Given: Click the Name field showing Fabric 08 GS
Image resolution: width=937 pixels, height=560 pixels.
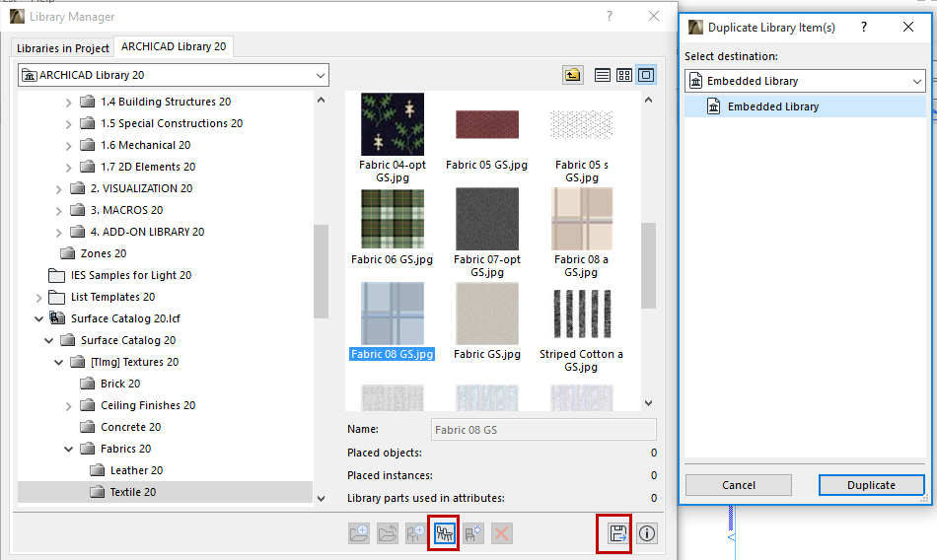Looking at the screenshot, I should click(543, 430).
